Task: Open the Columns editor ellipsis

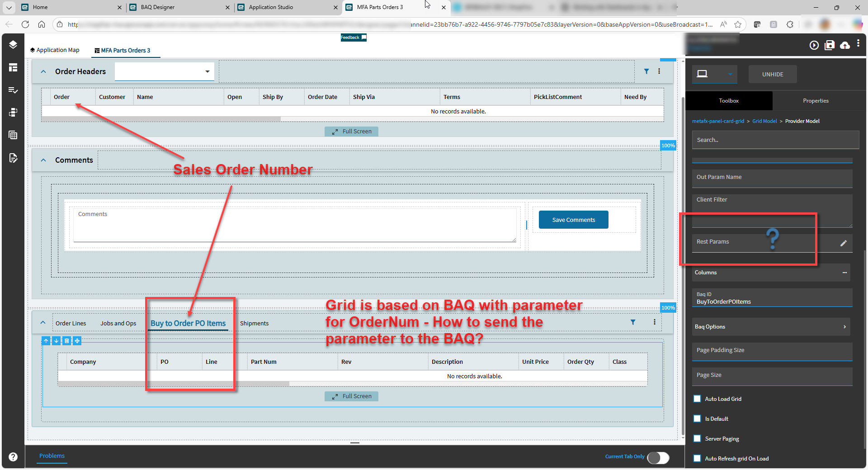Action: click(x=844, y=273)
